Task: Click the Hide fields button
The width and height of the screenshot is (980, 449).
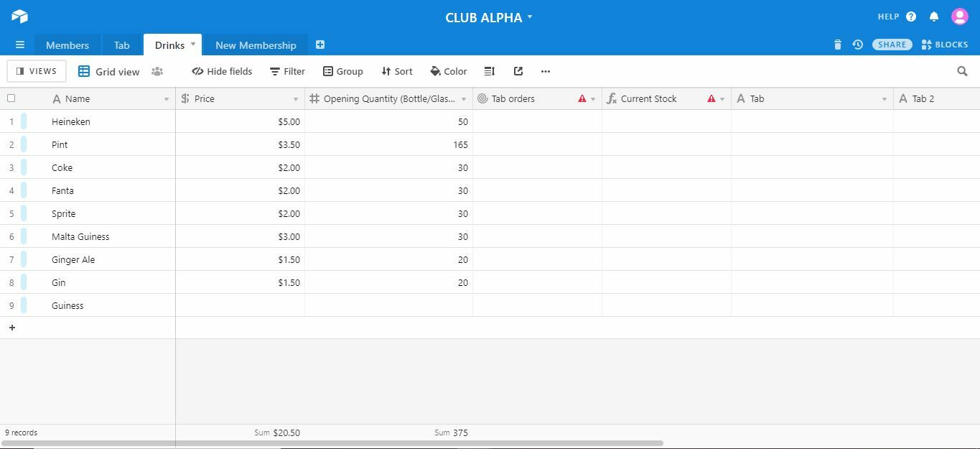Action: point(222,71)
